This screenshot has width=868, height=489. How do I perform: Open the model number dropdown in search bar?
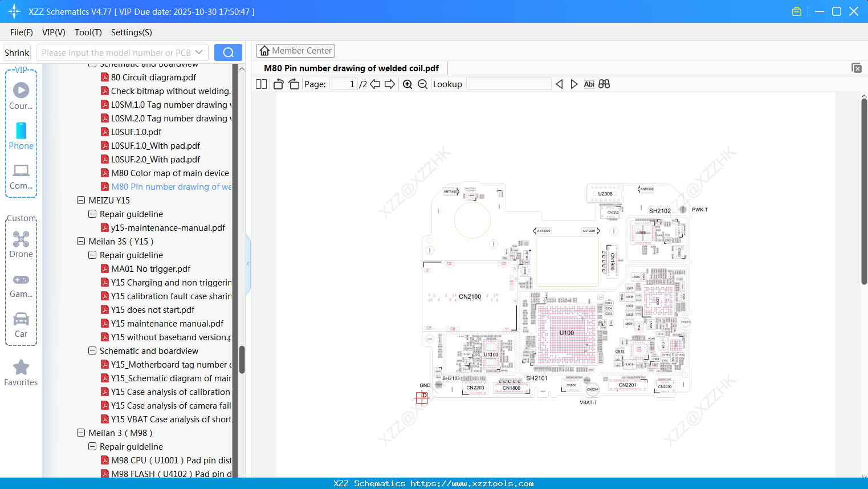(x=198, y=52)
